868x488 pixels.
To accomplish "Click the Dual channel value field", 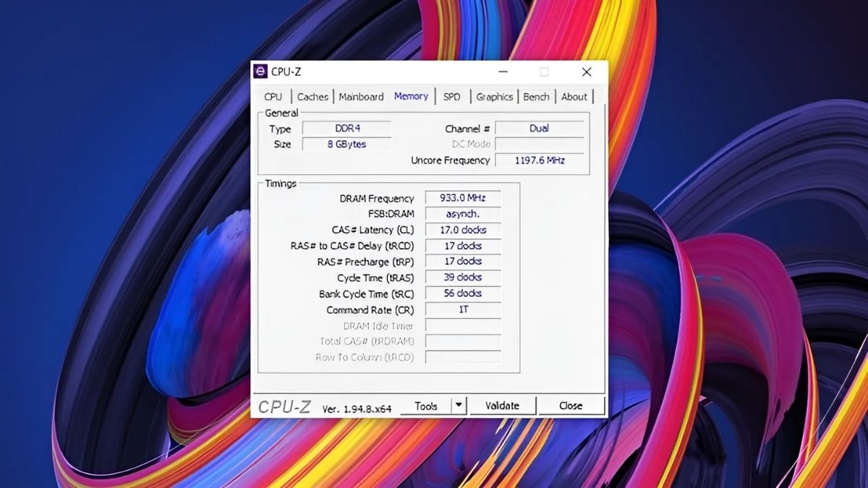I will tap(539, 129).
